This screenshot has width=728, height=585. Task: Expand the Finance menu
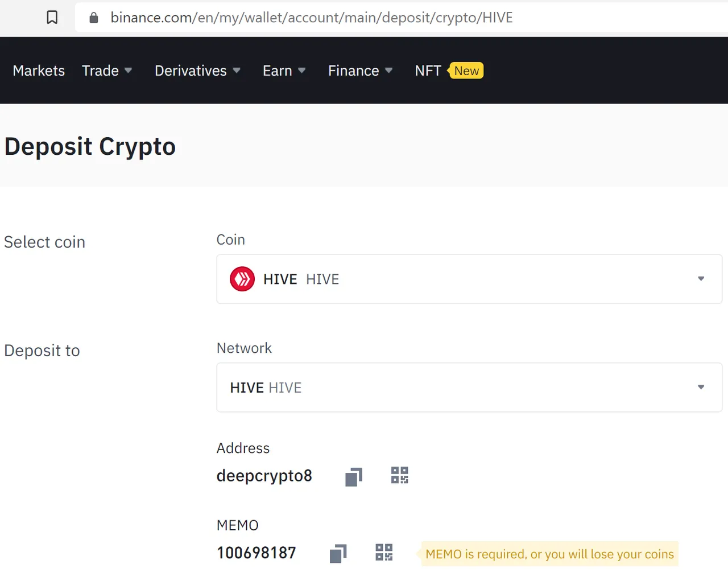[360, 71]
